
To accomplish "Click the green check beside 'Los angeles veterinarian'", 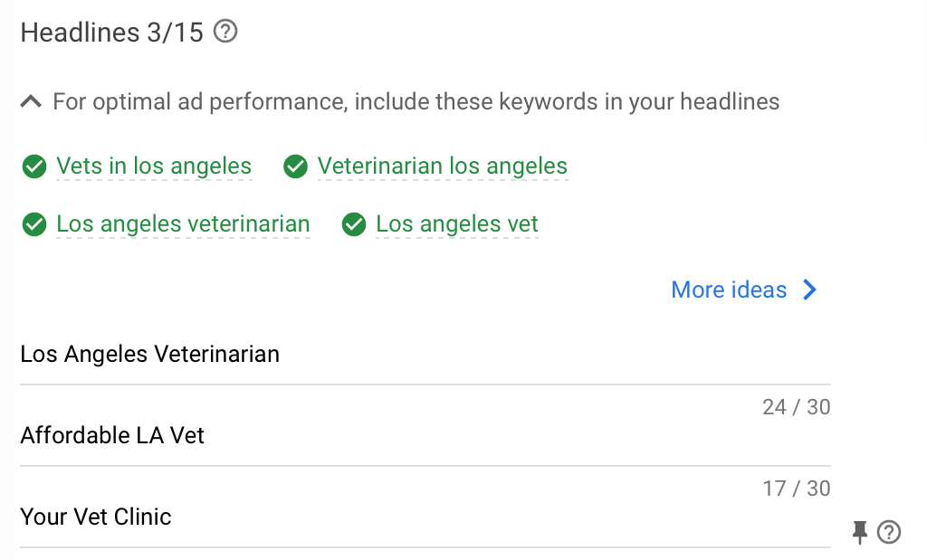I will click(x=34, y=224).
